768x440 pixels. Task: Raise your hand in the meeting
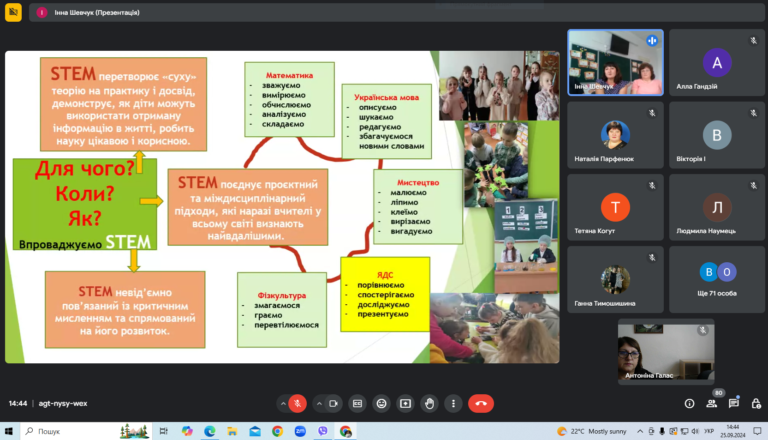430,404
